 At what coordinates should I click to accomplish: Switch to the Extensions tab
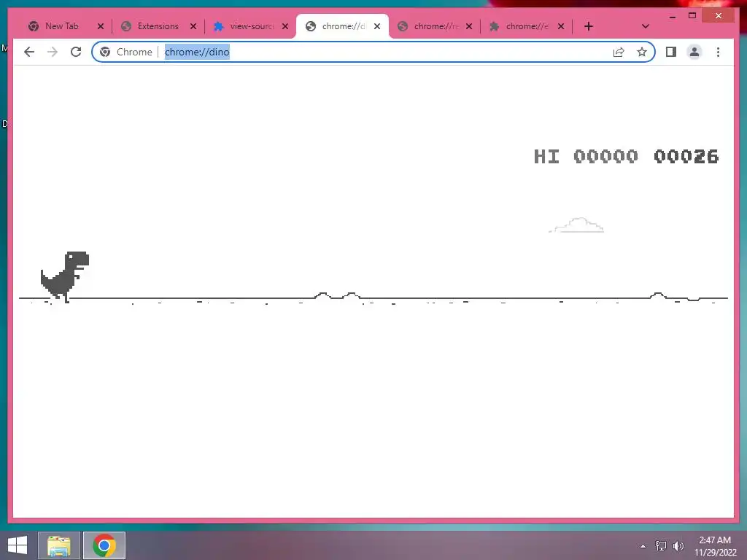(158, 26)
